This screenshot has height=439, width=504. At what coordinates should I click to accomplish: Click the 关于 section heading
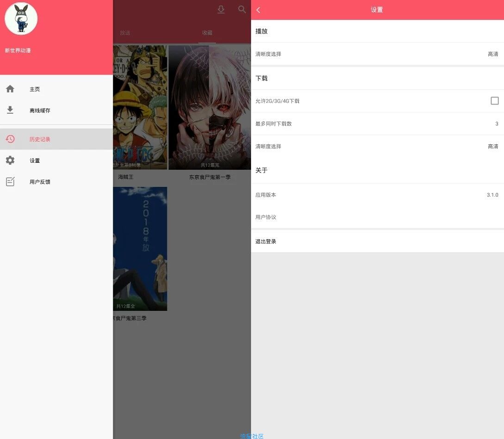pyautogui.click(x=261, y=170)
